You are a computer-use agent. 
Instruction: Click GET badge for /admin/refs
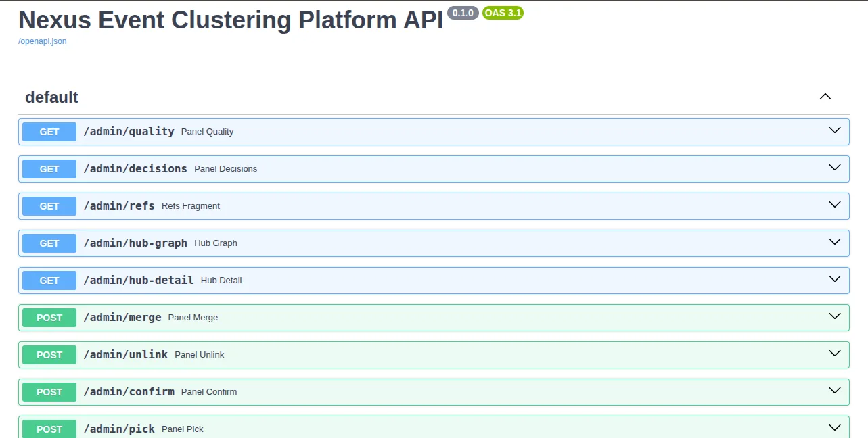49,206
